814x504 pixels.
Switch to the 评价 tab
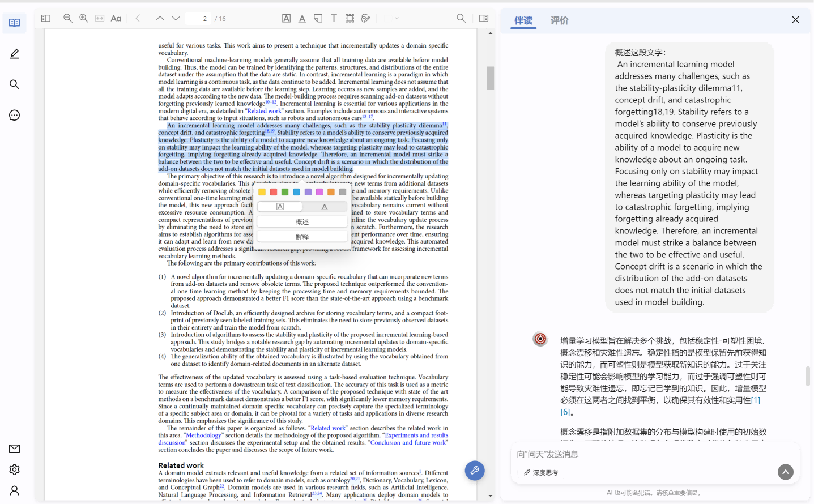(560, 20)
